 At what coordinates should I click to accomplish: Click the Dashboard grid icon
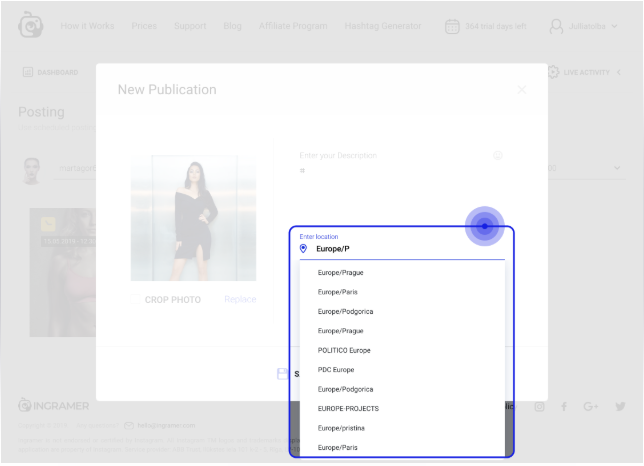pyautogui.click(x=28, y=72)
